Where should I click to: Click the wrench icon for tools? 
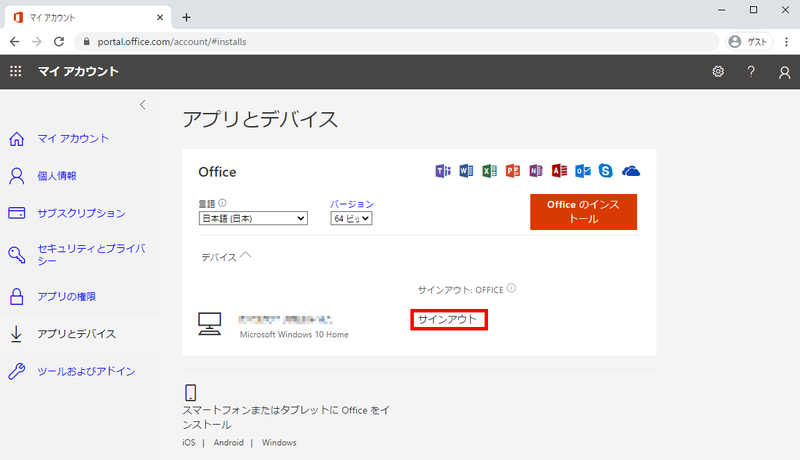(16, 371)
